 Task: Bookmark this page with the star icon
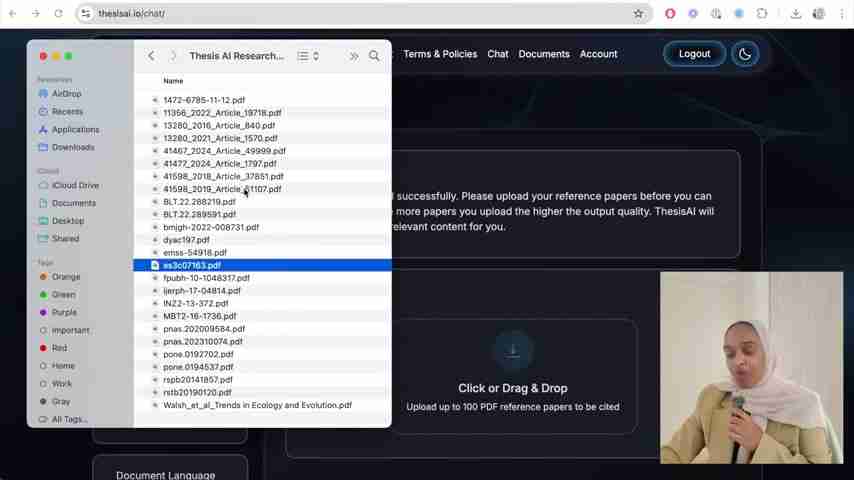638,14
